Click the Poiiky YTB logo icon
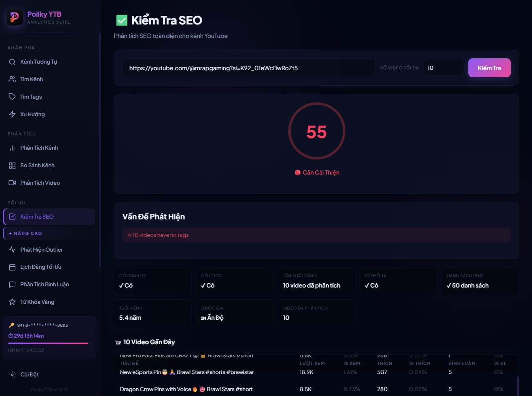532x396 pixels. click(15, 17)
